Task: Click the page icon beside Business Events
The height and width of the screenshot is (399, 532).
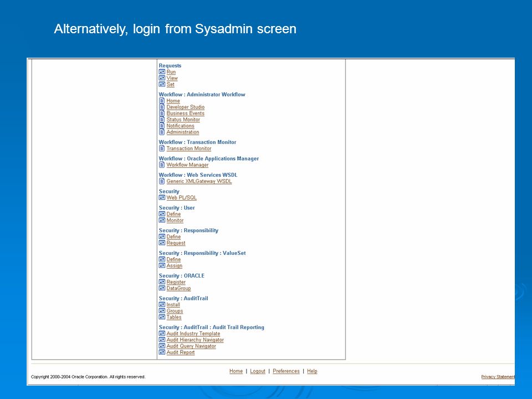Action: [162, 113]
